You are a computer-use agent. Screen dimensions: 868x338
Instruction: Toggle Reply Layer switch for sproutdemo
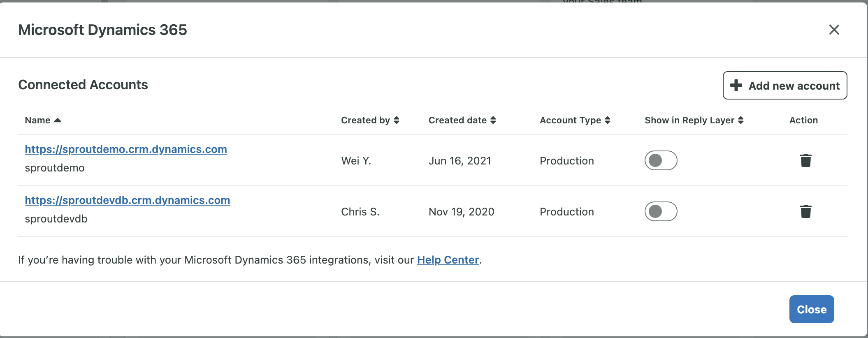661,160
